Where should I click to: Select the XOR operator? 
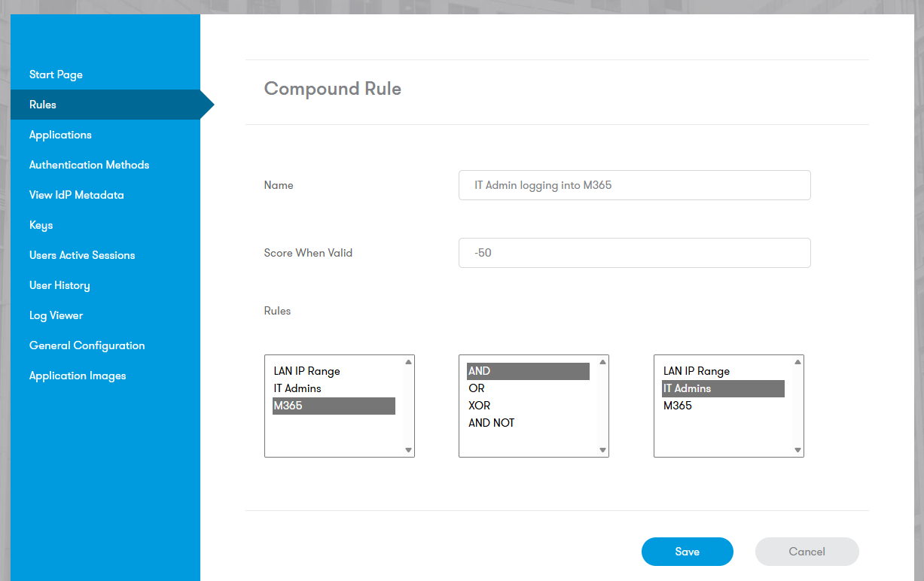(479, 406)
